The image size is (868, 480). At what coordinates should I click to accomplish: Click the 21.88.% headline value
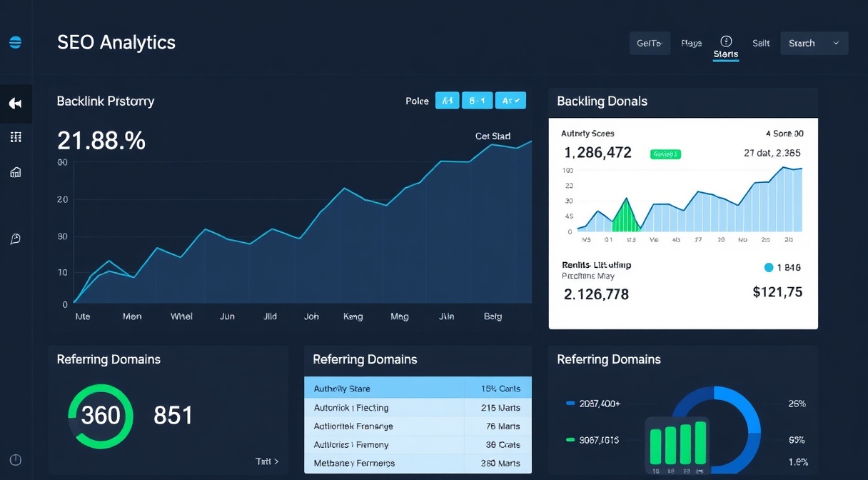[101, 140]
